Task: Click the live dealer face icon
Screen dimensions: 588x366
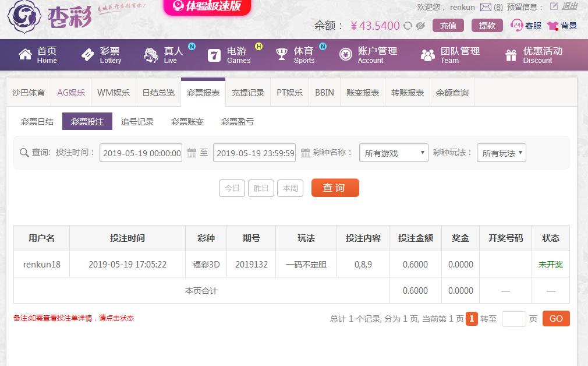Action: [151, 55]
